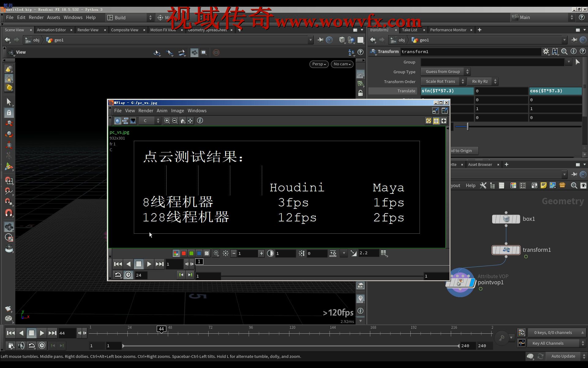Select the arrow Select tool in left toolbar
The height and width of the screenshot is (368, 588).
click(9, 102)
